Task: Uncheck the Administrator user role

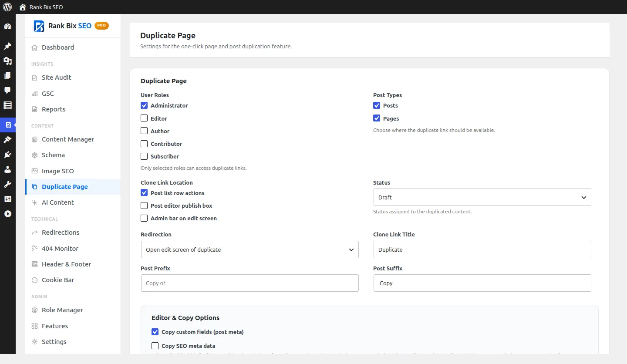Action: 144,105
